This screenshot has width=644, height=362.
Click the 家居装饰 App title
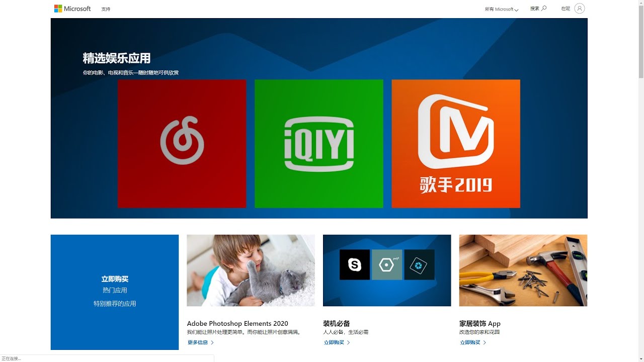(x=480, y=323)
